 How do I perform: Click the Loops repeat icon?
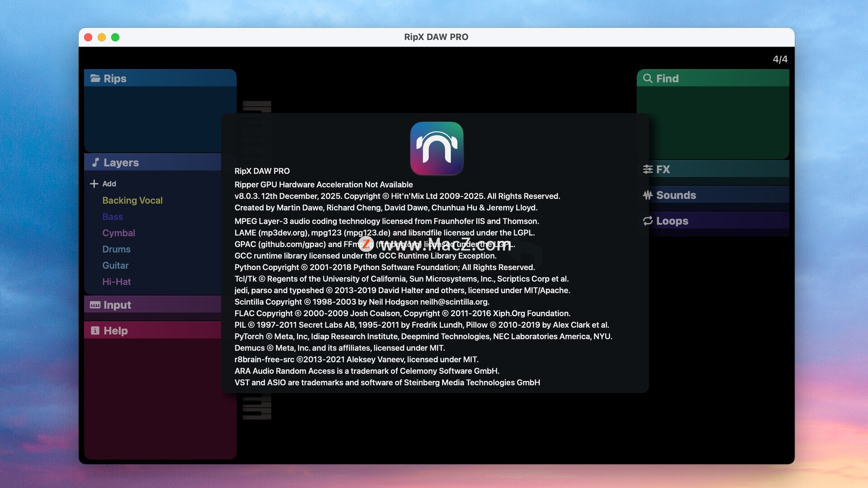point(647,221)
